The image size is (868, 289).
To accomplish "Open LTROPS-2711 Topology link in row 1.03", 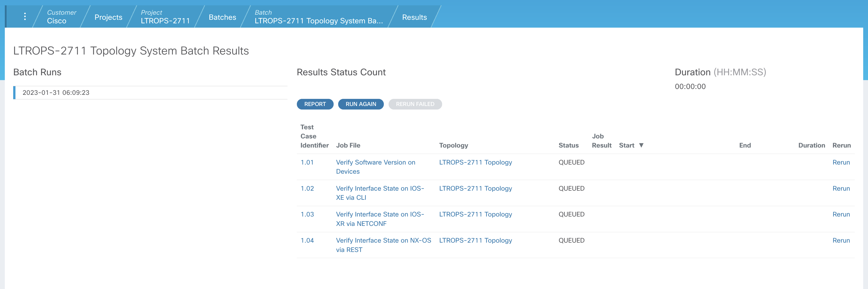I will click(x=475, y=214).
